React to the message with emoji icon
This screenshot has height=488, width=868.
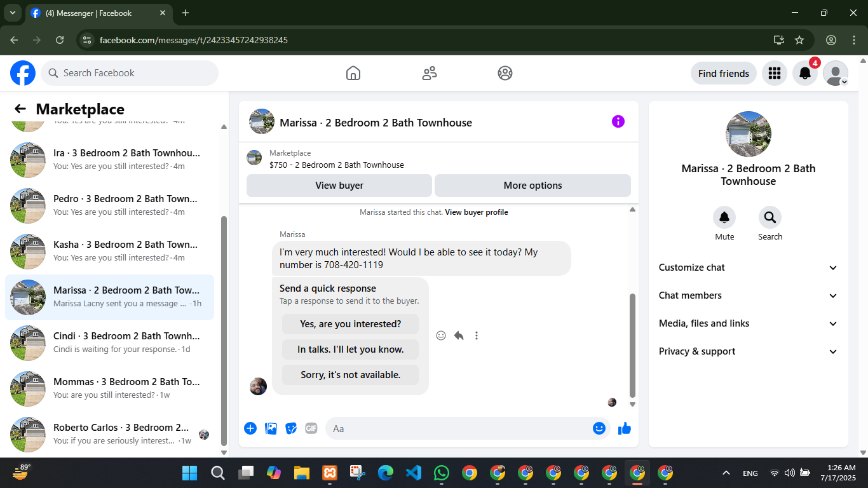(x=441, y=335)
